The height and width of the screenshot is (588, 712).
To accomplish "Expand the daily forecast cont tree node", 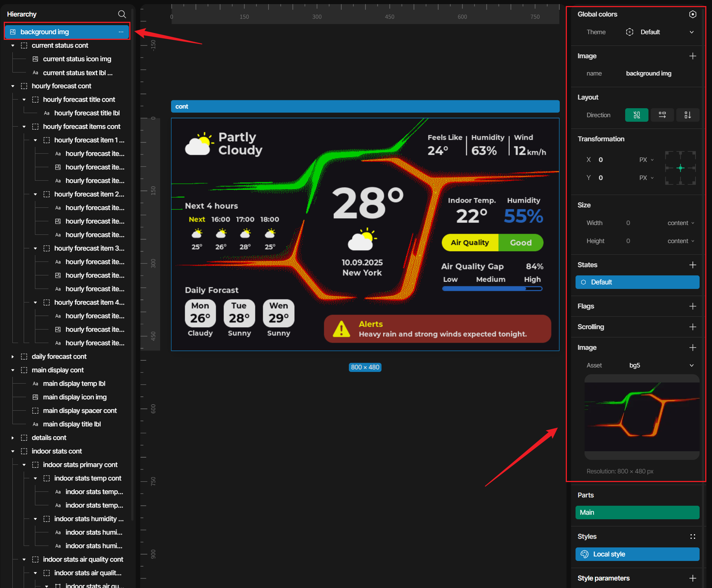I will 13,357.
